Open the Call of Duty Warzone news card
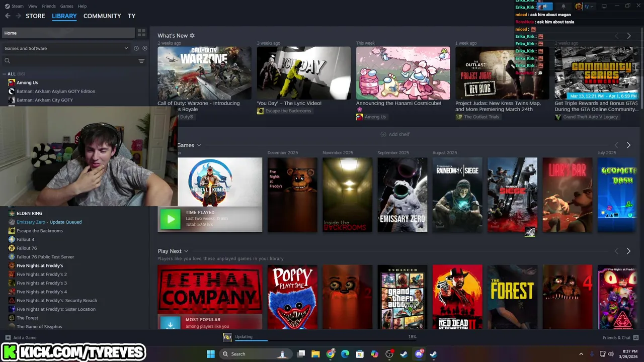Screen dimensions: 644x362 pyautogui.click(x=204, y=73)
